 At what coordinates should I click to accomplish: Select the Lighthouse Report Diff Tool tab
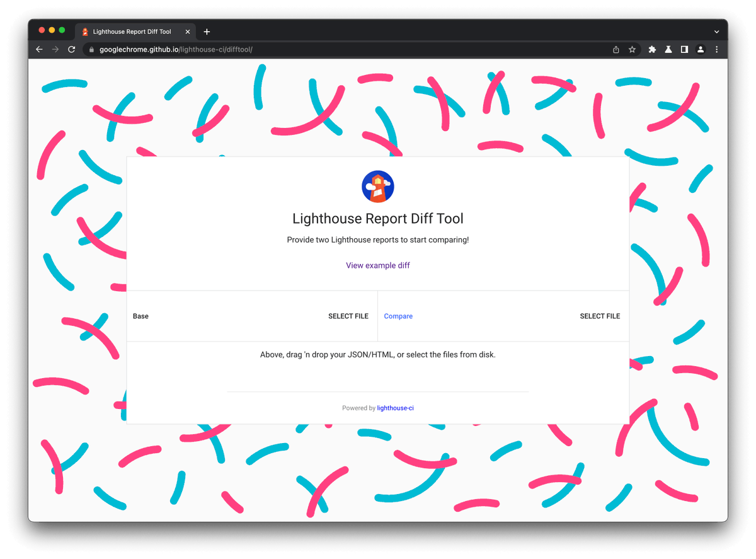coord(135,32)
